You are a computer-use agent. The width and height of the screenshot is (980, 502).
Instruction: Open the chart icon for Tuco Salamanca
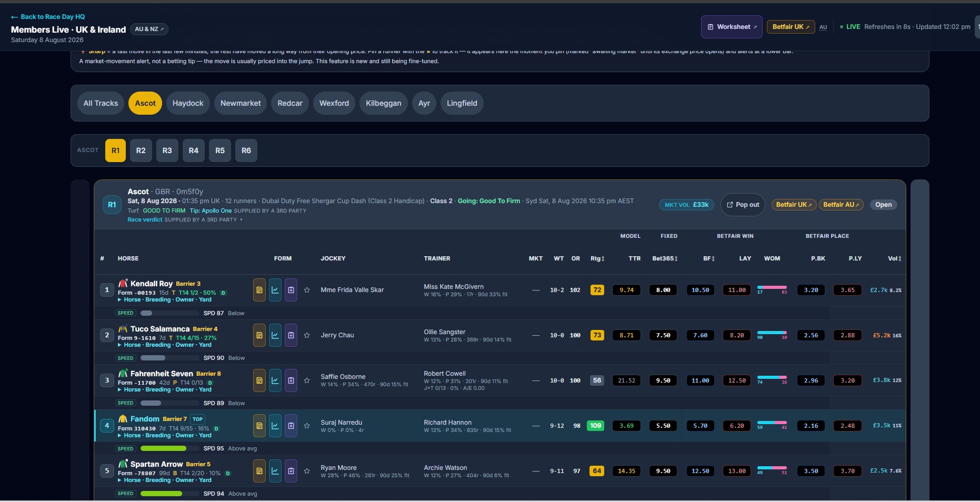pyautogui.click(x=275, y=335)
